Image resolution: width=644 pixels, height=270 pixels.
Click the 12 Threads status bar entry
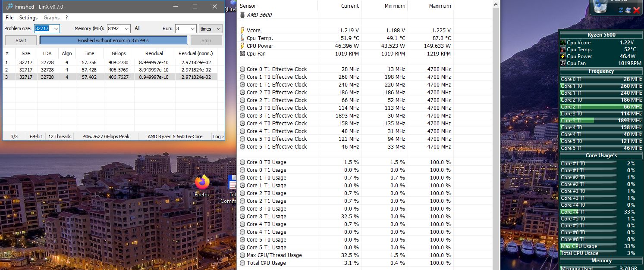[60, 137]
